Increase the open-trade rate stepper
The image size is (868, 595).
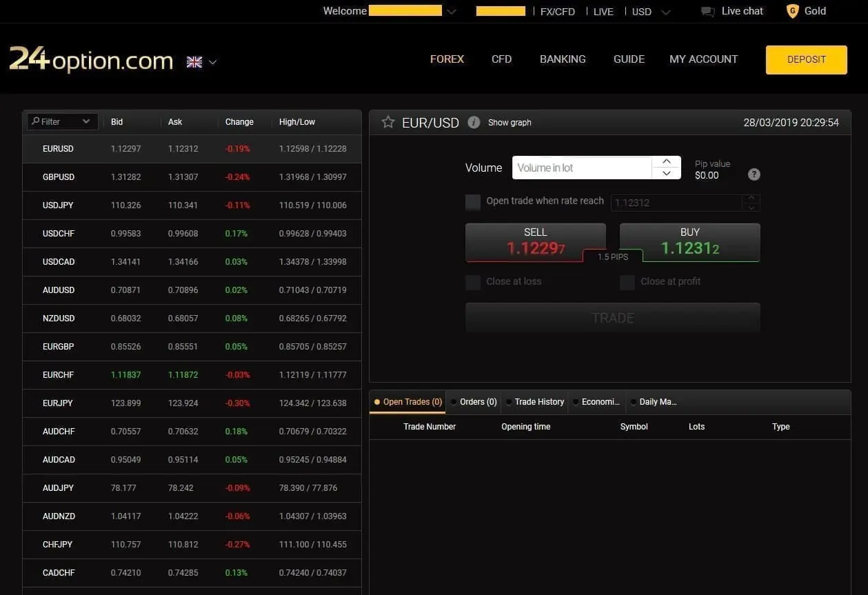pyautogui.click(x=751, y=199)
